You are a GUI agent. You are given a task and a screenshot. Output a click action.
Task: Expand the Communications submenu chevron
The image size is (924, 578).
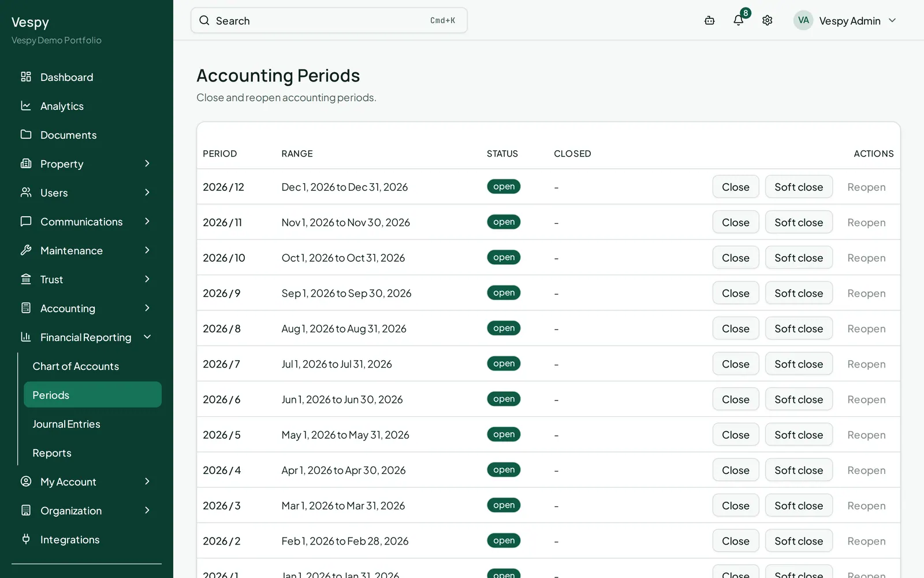147,221
